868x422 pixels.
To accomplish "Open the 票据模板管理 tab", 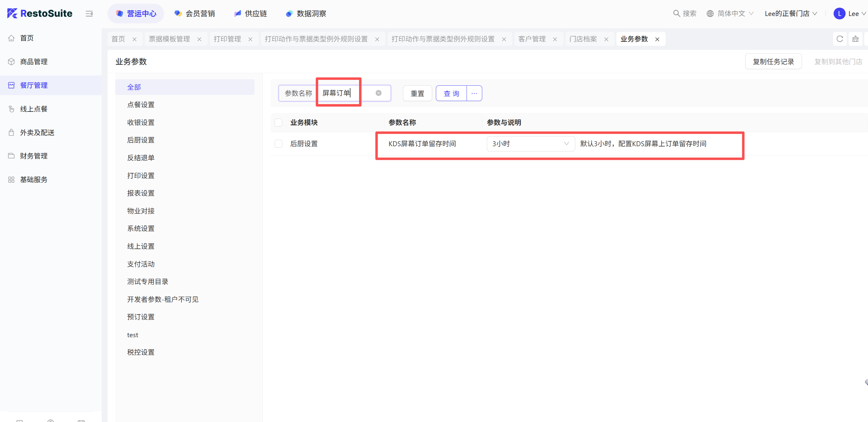I will point(170,39).
